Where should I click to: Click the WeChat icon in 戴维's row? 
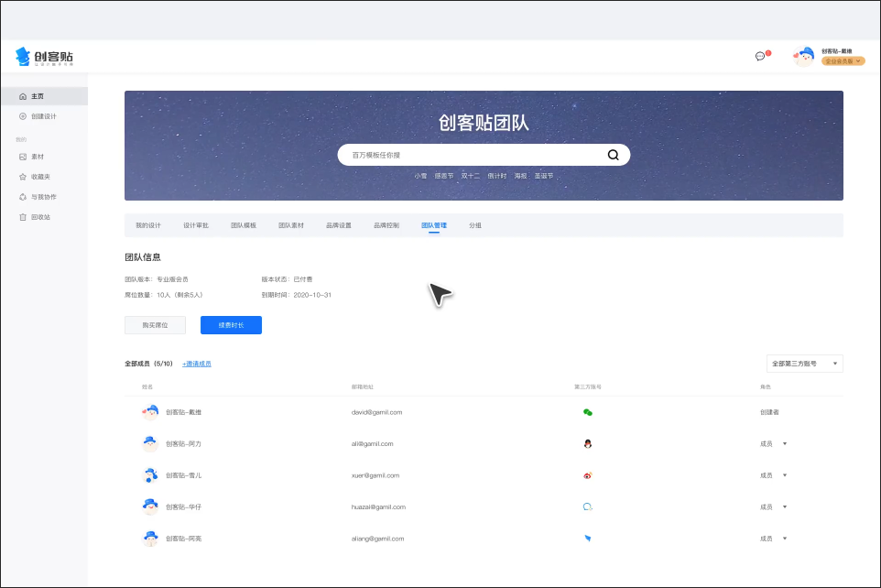tap(588, 412)
